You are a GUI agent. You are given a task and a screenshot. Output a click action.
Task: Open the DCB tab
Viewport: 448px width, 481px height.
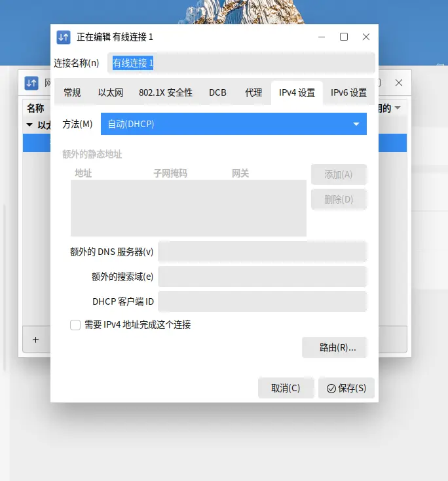217,92
